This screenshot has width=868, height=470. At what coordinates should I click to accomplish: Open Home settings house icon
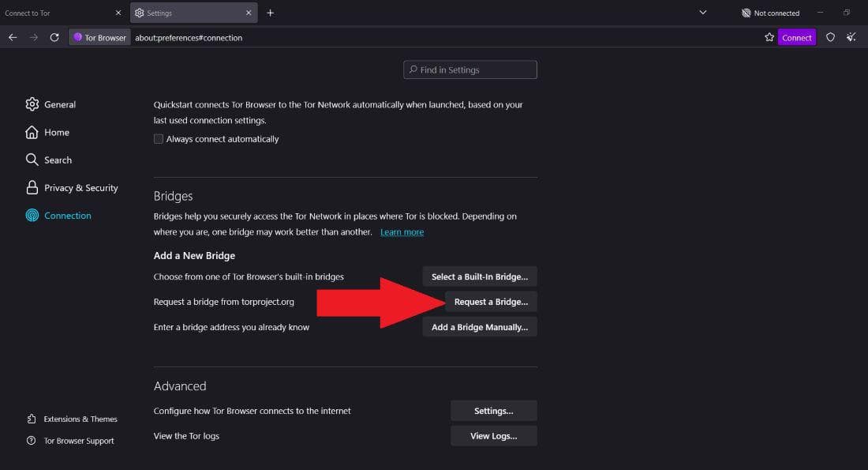pos(32,132)
